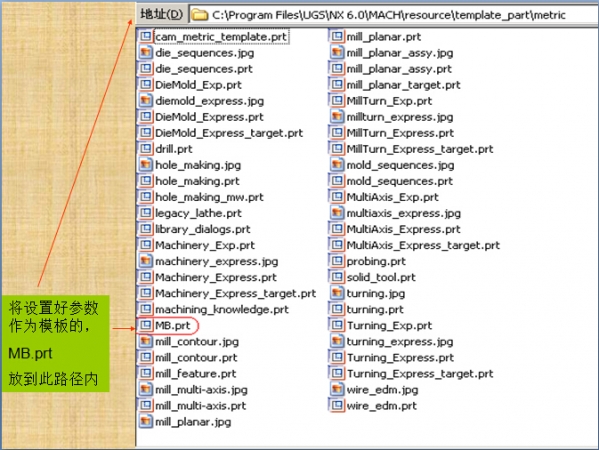Focus the address path input field
Image resolution: width=599 pixels, height=450 pixels.
pos(393,15)
